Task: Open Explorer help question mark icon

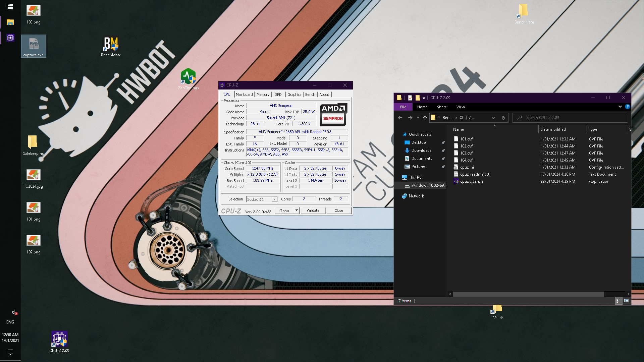Action: point(627,107)
